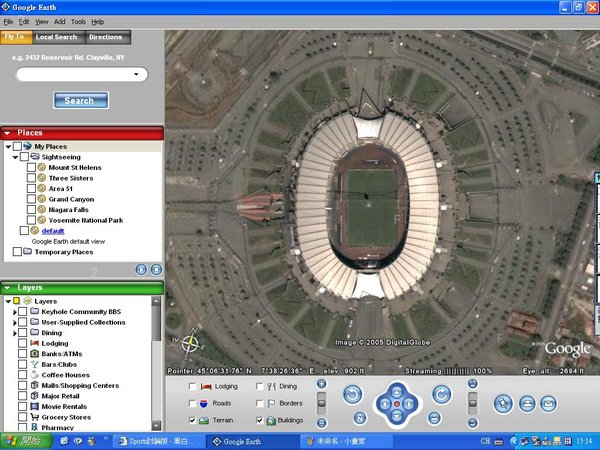Screen dimensions: 600x450
Task: Click the Grand Canyon placemark icon
Action: [42, 199]
